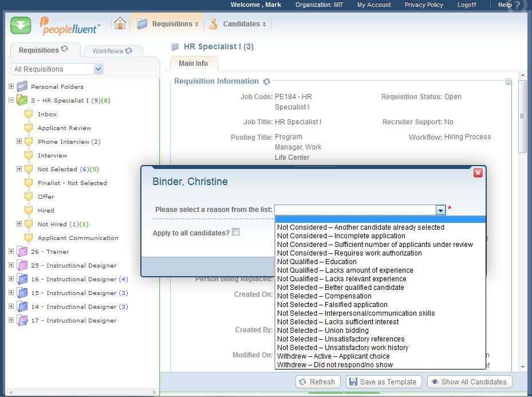Open the Personal Folders folder icon

(x=22, y=87)
